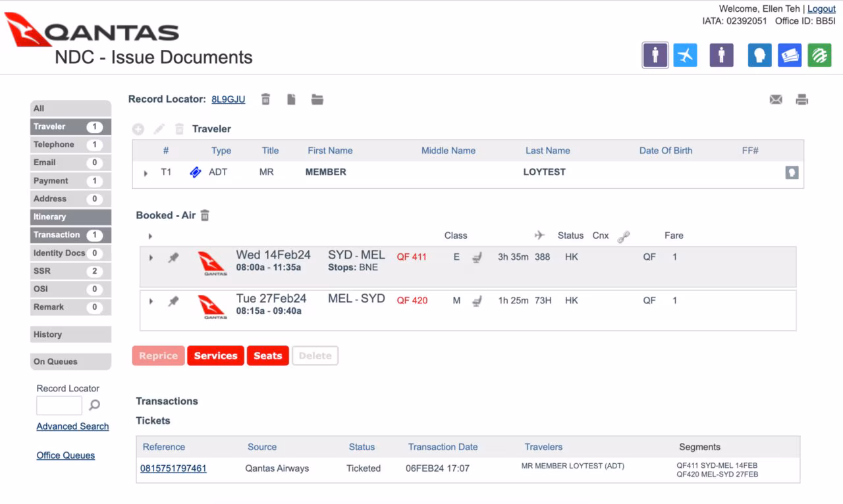Open ticket reference 0815751797461 link
This screenshot has width=843, height=504.
coord(173,468)
